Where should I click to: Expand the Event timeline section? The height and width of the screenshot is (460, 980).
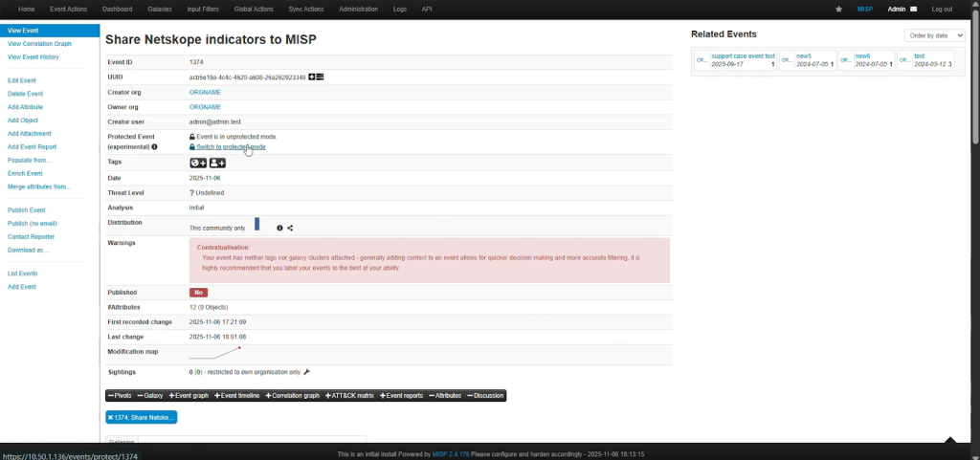tap(237, 396)
